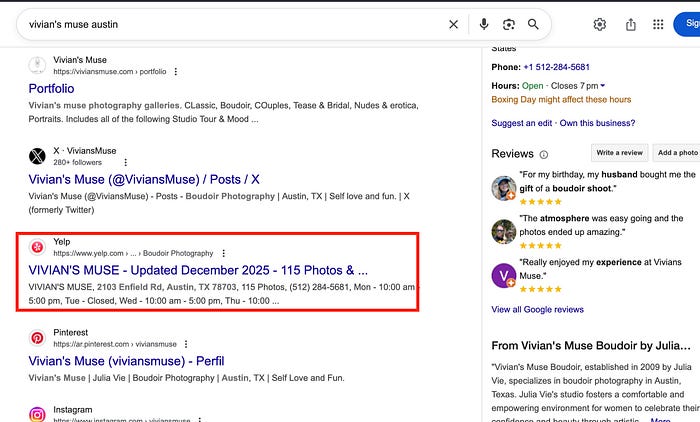This screenshot has width=700, height=422.
Task: Click the star rating under the atmosphere review
Action: (x=540, y=246)
